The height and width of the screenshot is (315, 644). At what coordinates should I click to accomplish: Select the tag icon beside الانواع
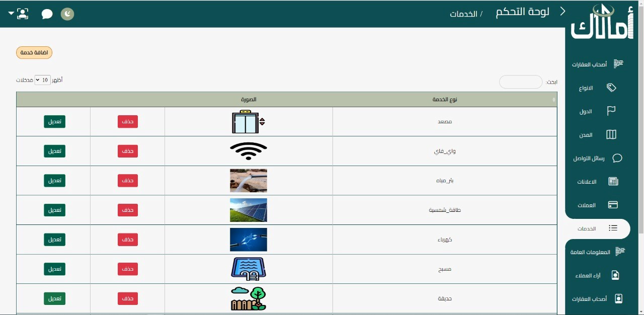pyautogui.click(x=611, y=87)
